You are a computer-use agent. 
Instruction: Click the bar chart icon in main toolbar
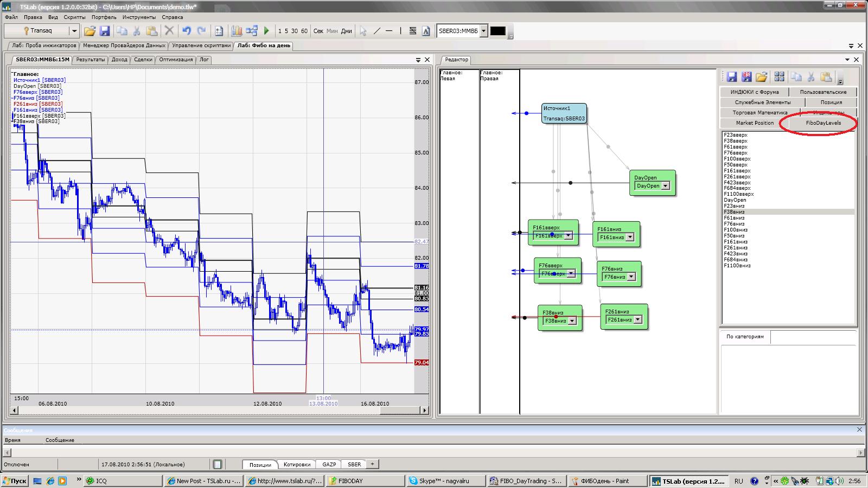point(237,31)
